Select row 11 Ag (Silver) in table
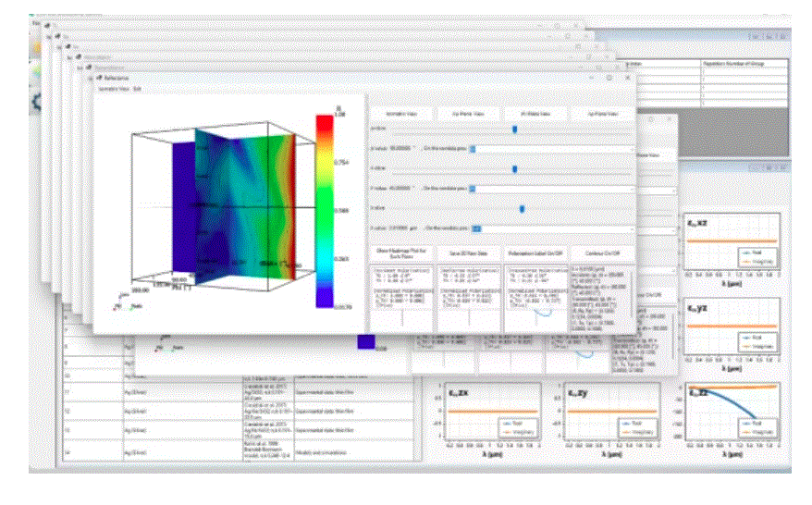Viewport: 812px width, 505px height. [239, 392]
